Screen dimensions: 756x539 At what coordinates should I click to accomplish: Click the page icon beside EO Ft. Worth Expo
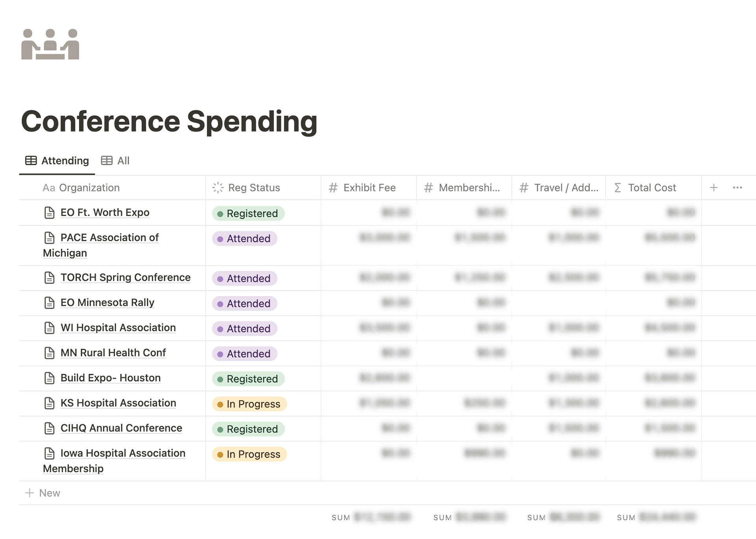point(49,212)
